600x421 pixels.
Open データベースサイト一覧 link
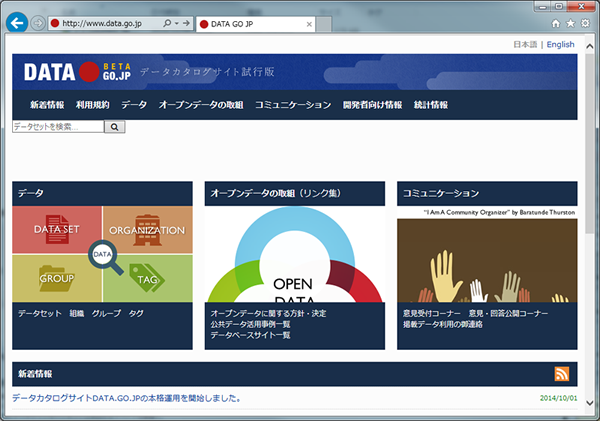pyautogui.click(x=250, y=335)
